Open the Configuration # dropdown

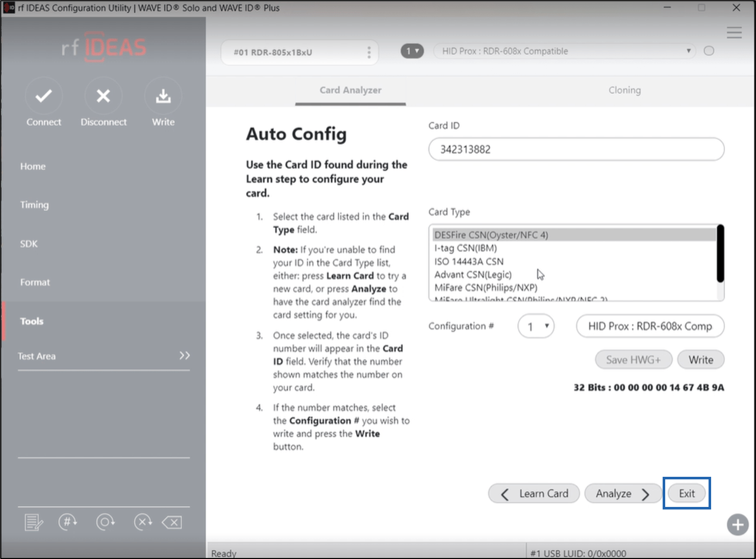click(536, 326)
